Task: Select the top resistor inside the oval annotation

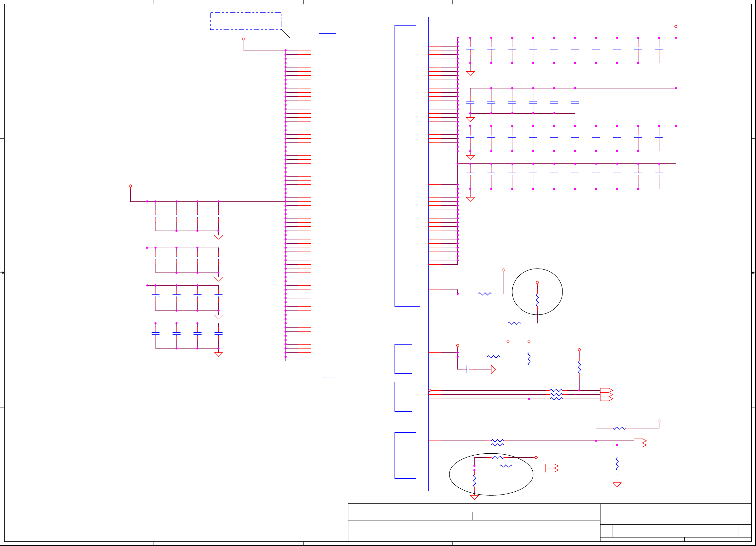Action: [497, 458]
